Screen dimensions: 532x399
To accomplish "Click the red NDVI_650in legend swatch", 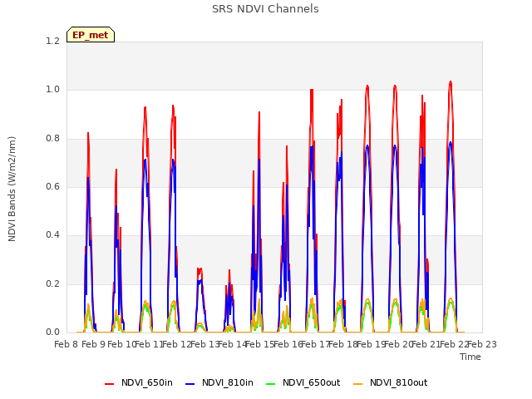I will 109,383.
